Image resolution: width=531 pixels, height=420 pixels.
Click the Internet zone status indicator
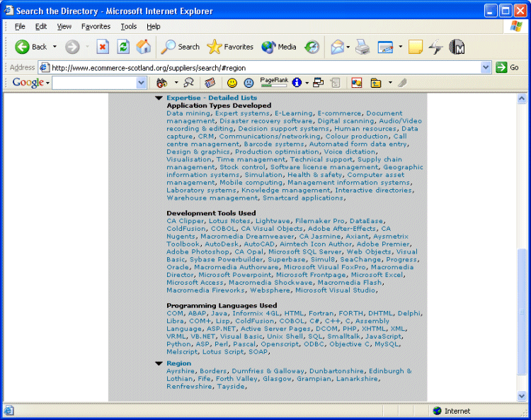coord(452,411)
